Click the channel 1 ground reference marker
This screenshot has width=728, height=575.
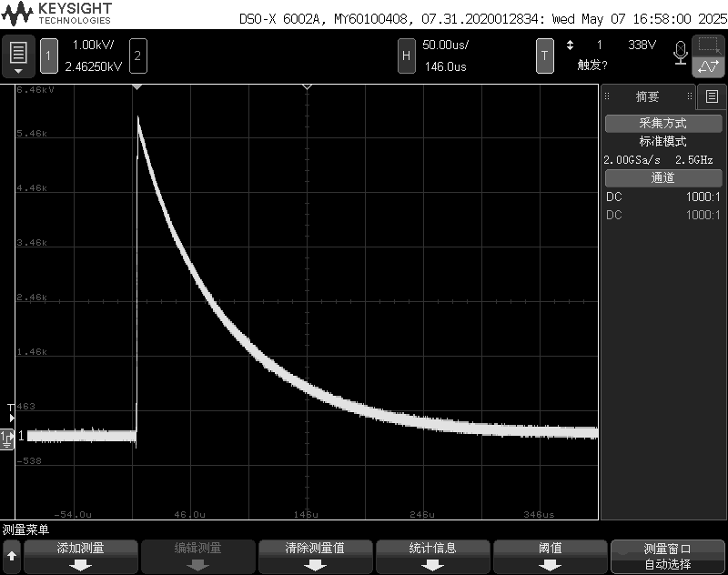coord(7,439)
